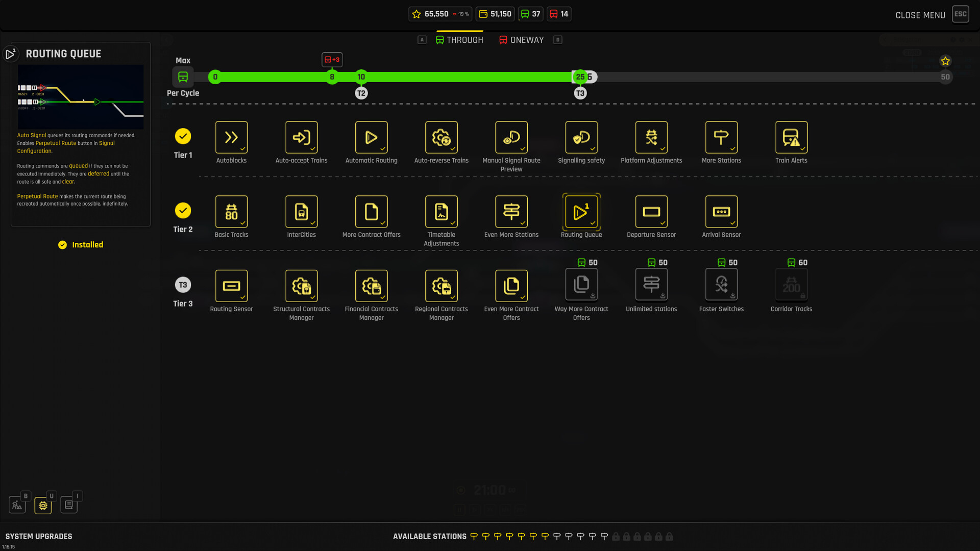
Task: Select the Unlimited stations upgrade icon
Action: [x=651, y=286]
